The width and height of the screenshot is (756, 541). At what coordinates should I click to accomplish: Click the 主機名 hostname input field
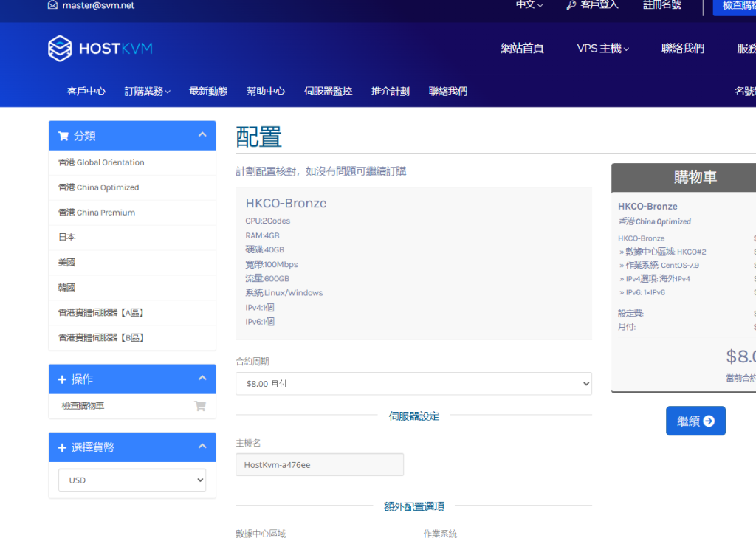tap(320, 465)
